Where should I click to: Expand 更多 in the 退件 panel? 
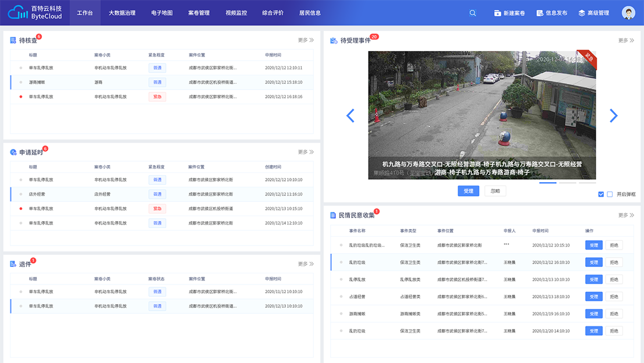(306, 264)
